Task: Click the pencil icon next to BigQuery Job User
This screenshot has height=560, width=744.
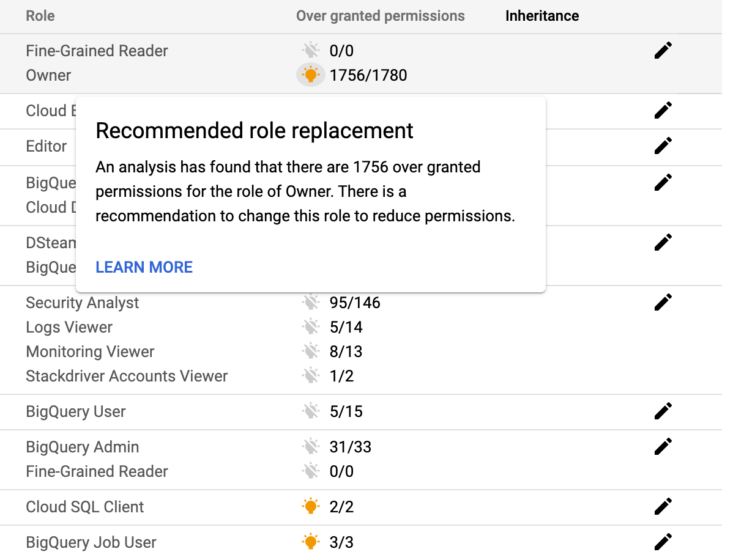Action: pyautogui.click(x=663, y=542)
